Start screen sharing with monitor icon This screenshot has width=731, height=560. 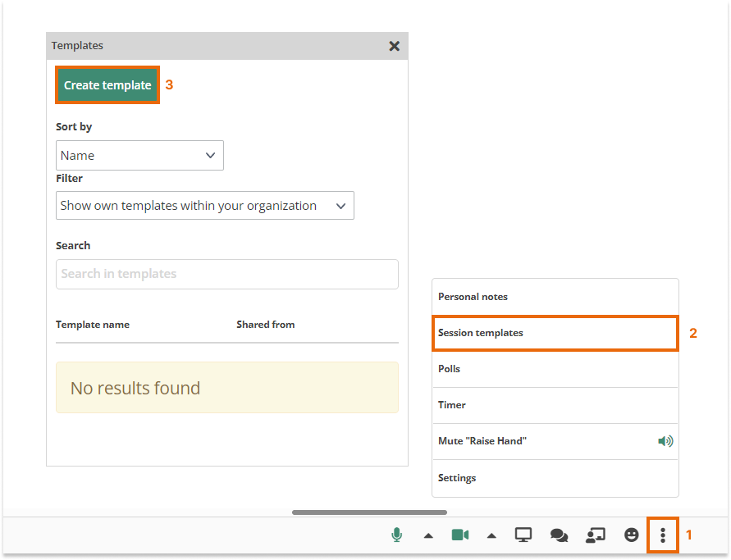click(x=523, y=535)
